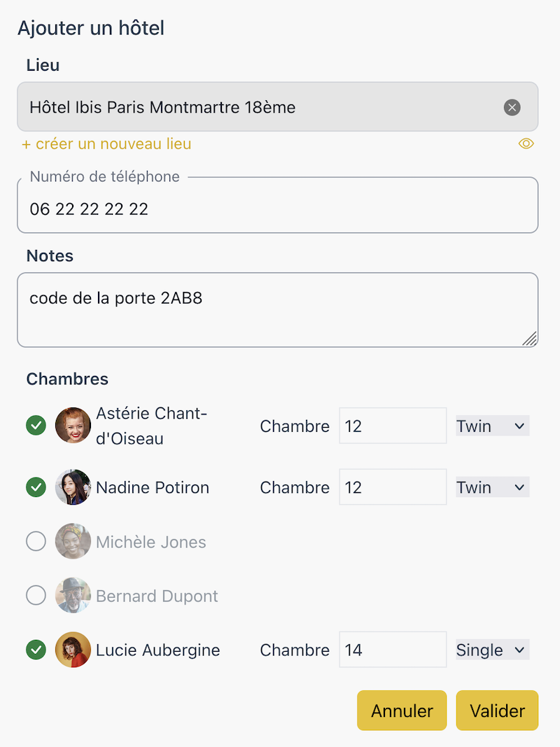The width and height of the screenshot is (560, 747).
Task: Click Astérie Chant-d'Oiseau's avatar
Action: tap(73, 426)
